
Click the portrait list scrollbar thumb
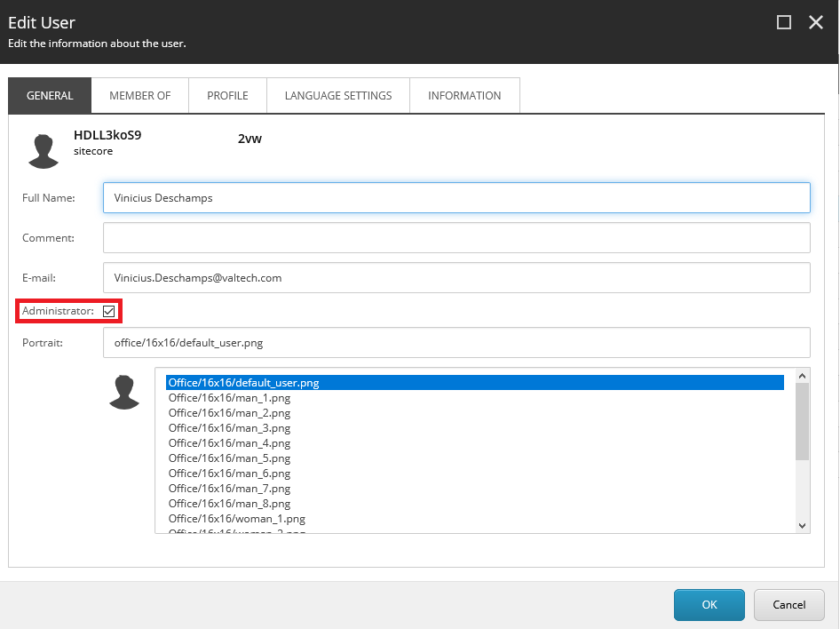click(802, 422)
